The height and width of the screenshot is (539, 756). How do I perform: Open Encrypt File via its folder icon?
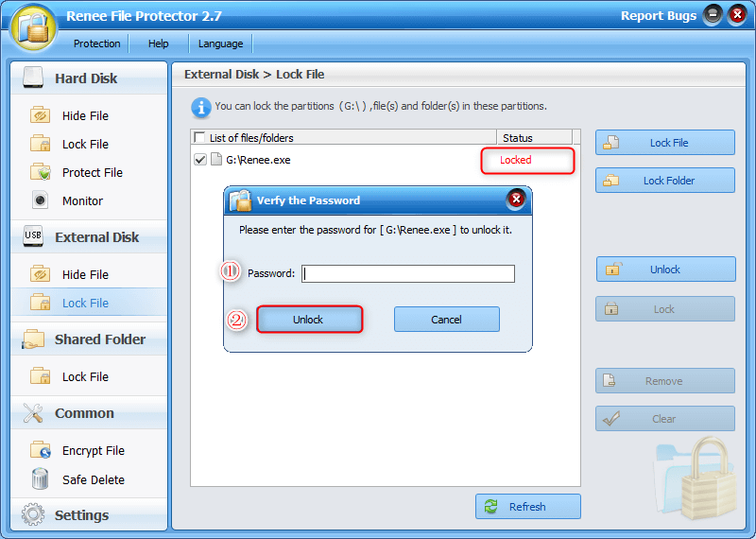[x=40, y=451]
